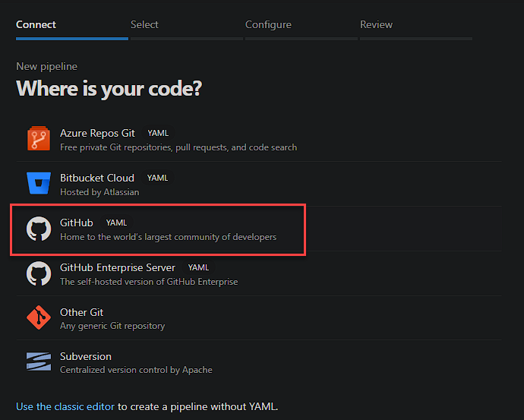Open the Select step tab

[144, 24]
